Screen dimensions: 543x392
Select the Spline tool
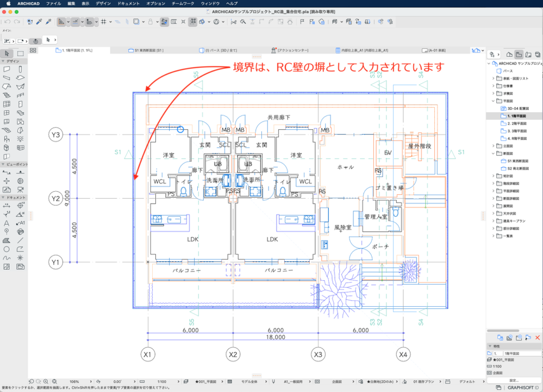click(x=7, y=258)
